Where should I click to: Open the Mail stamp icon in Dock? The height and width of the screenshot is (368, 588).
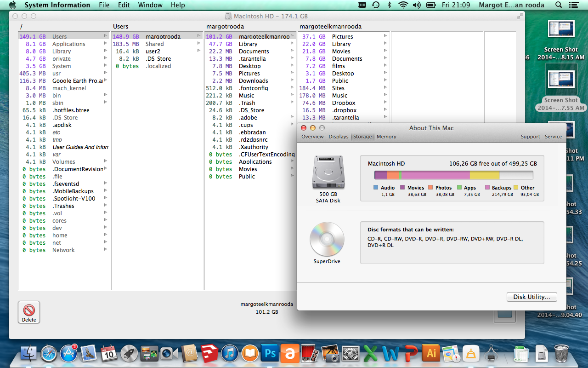[x=89, y=353]
